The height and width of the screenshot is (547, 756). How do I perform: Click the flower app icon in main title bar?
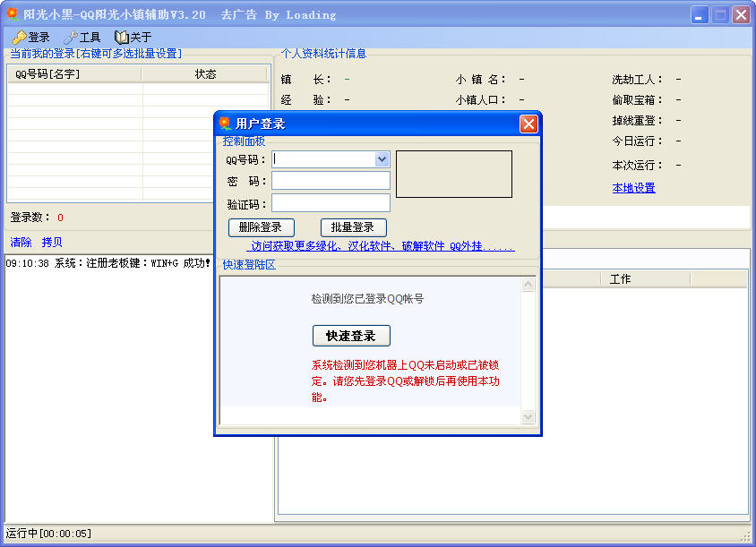point(12,14)
